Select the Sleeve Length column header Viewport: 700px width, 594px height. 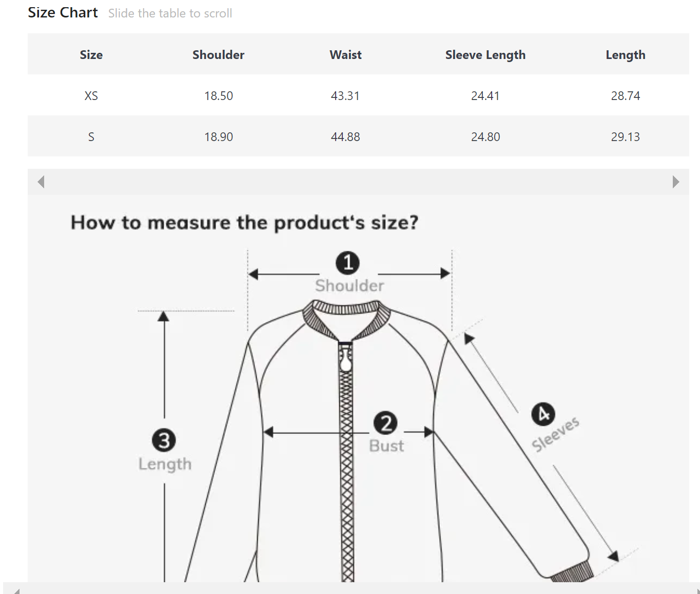(x=485, y=55)
